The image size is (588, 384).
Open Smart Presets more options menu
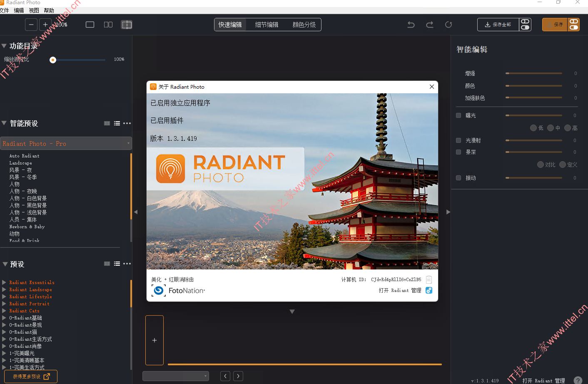point(127,123)
